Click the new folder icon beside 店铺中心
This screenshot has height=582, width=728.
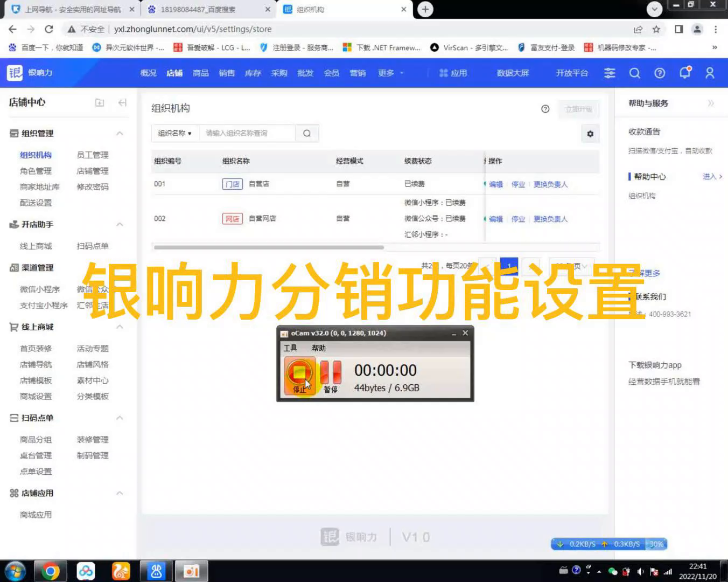(100, 102)
